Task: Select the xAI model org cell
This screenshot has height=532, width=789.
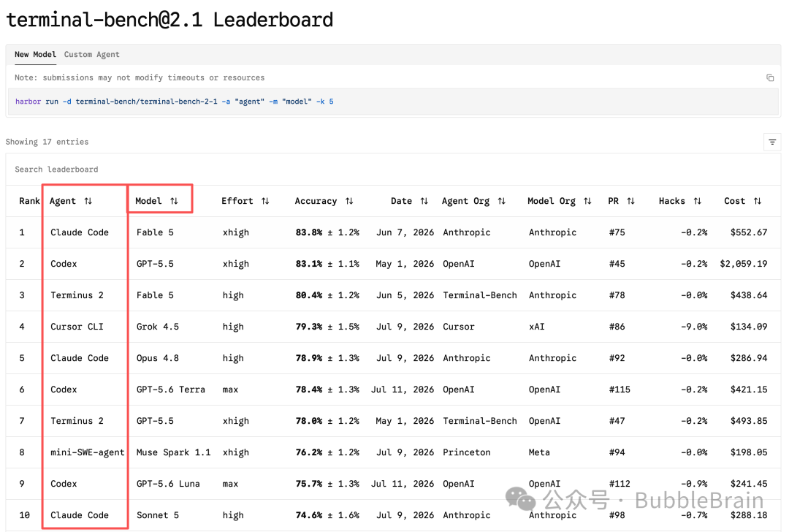Action: coord(536,327)
